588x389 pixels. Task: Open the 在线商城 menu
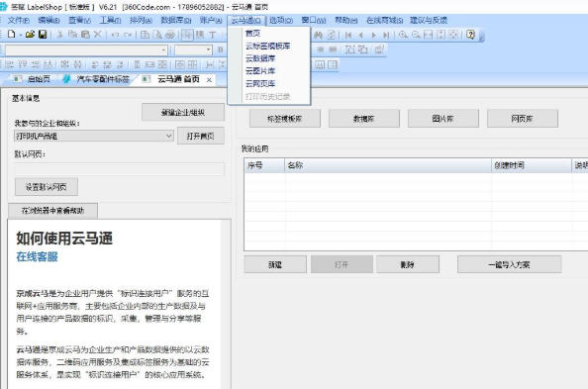coord(384,20)
